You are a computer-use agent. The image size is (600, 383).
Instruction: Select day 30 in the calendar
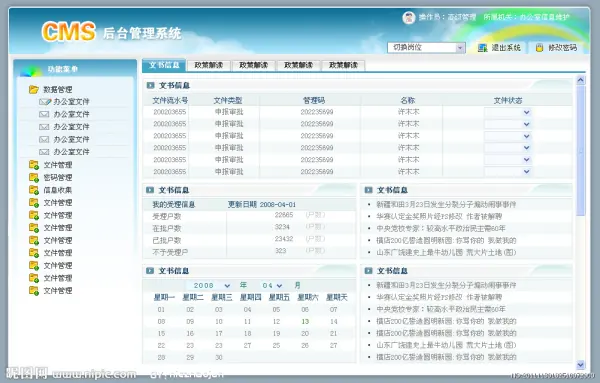click(x=219, y=357)
